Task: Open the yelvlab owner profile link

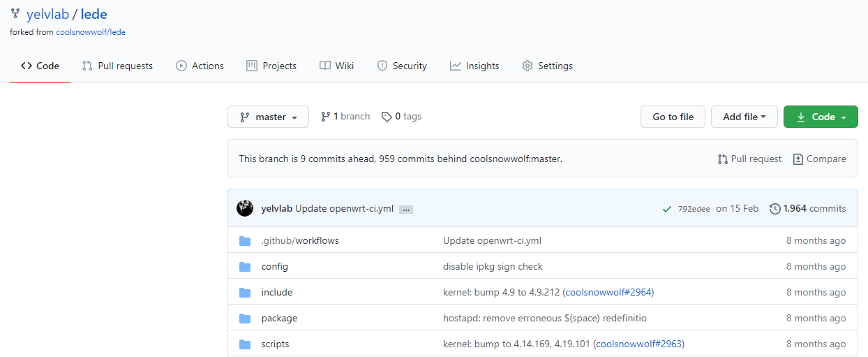Action: tap(48, 14)
